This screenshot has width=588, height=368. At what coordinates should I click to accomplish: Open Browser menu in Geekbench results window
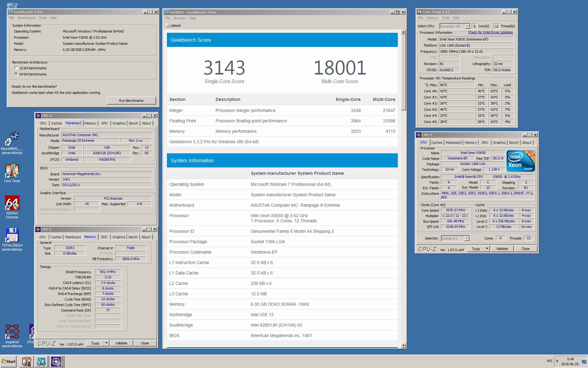click(x=179, y=18)
